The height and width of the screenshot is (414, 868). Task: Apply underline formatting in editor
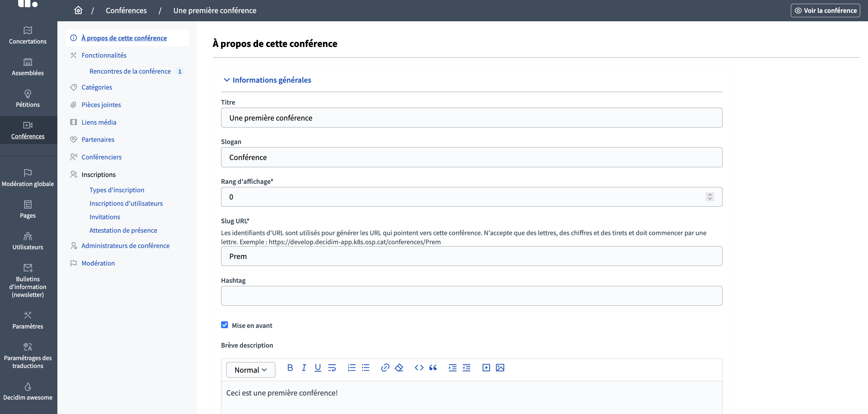coord(317,368)
